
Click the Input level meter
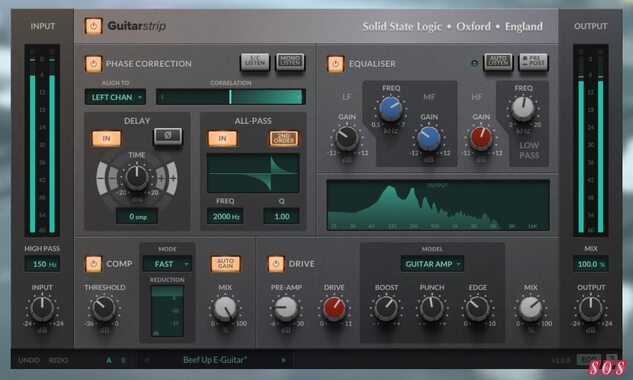point(42,141)
